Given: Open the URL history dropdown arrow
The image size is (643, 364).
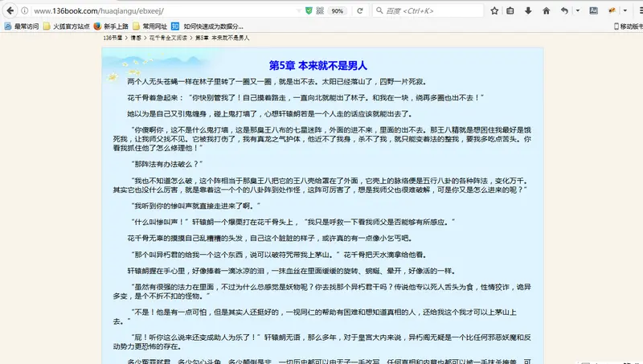Looking at the screenshot, I should pos(299,10).
